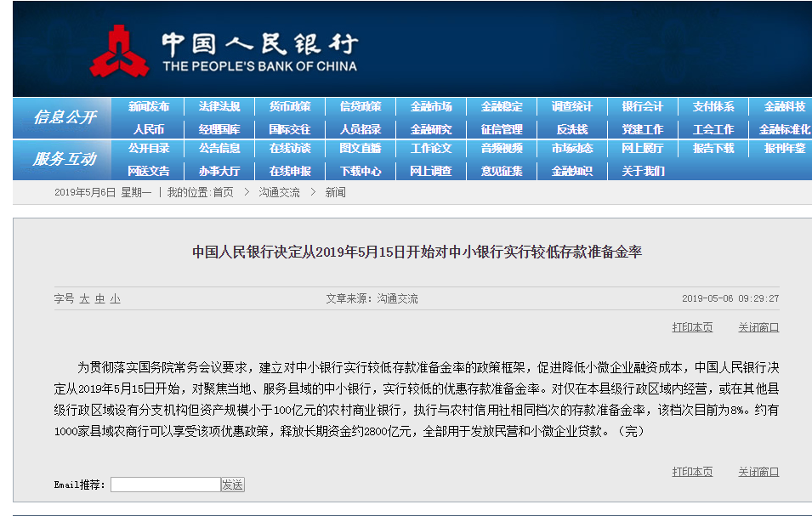Navigate to 反洗钱 section

571,129
